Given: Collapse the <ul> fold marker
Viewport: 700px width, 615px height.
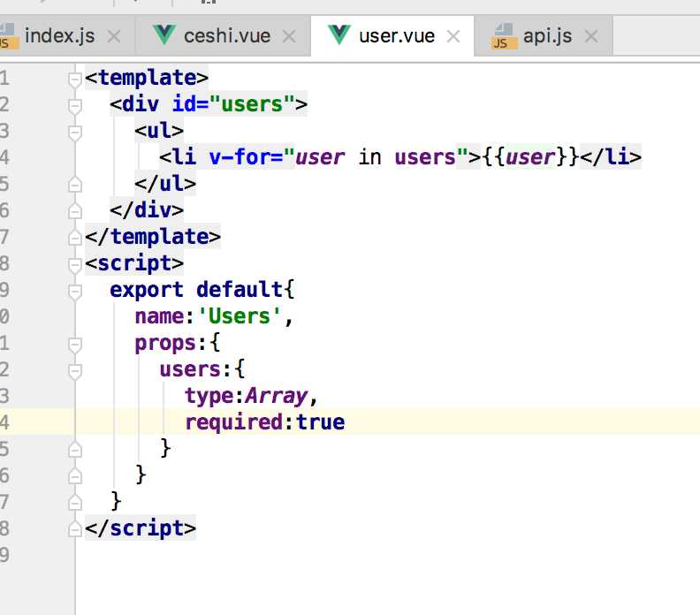Looking at the screenshot, I should pyautogui.click(x=75, y=133).
